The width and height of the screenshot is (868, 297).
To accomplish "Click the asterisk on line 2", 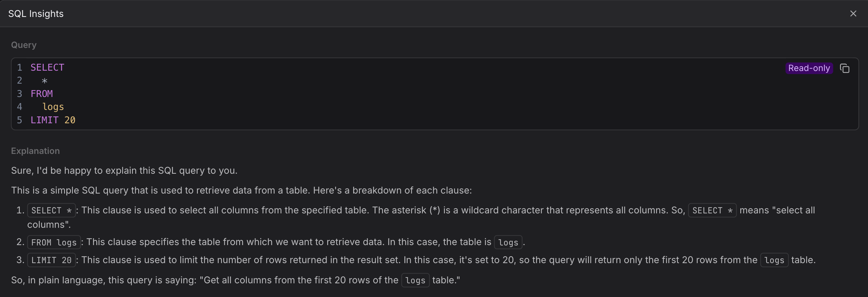I will pos(44,80).
